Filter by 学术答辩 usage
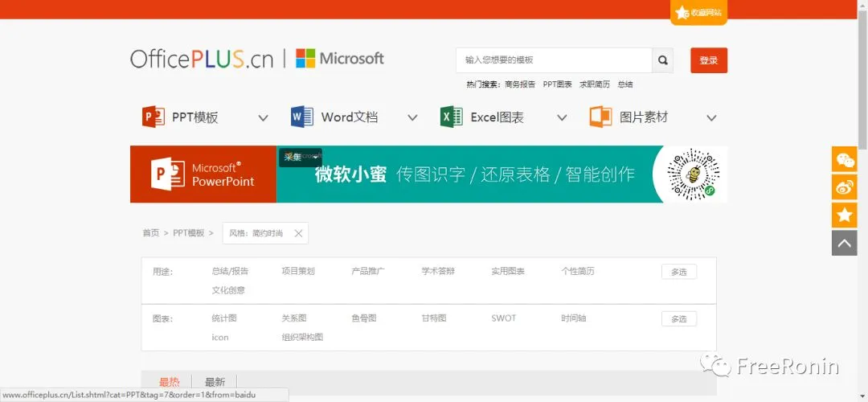 tap(438, 271)
